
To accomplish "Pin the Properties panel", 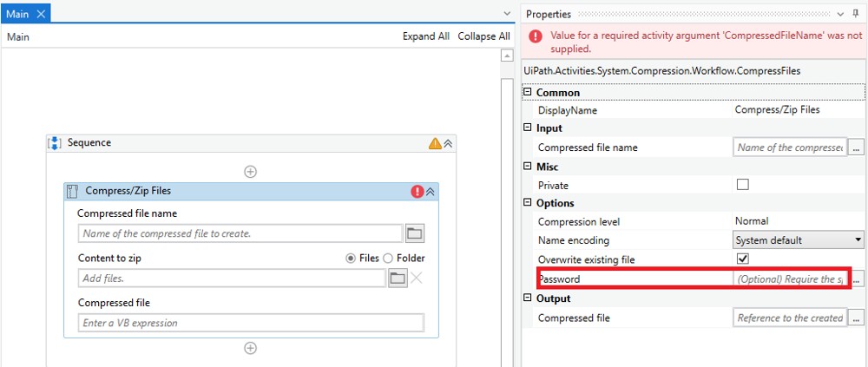I will click(x=855, y=14).
